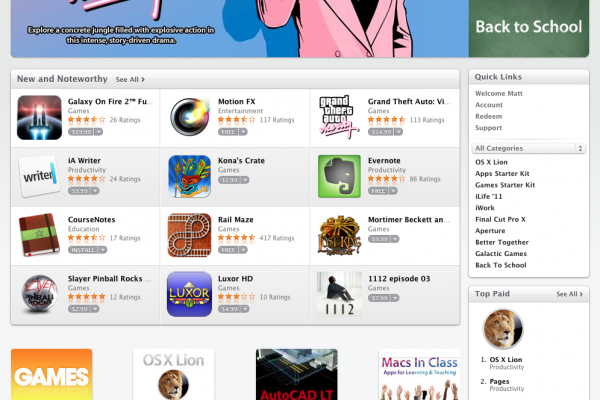
Task: Open the Slayer Pinball Rocks icon
Action: point(39,294)
